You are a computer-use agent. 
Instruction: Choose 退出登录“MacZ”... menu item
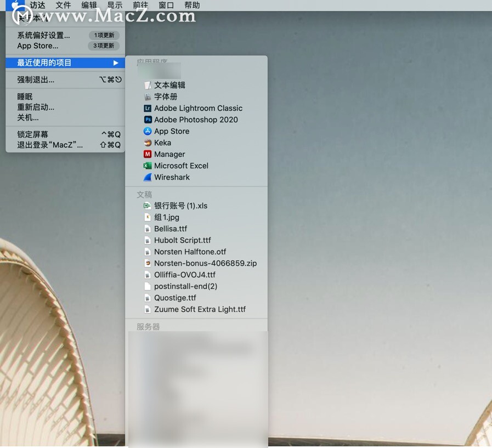tap(65, 145)
